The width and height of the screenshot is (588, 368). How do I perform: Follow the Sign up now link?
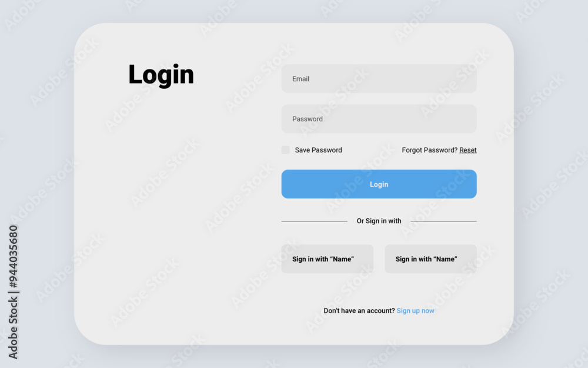416,310
